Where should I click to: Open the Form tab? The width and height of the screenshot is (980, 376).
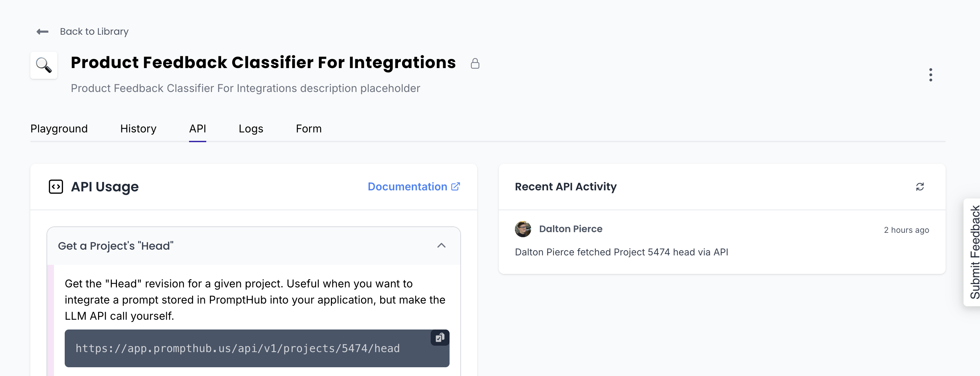tap(309, 128)
